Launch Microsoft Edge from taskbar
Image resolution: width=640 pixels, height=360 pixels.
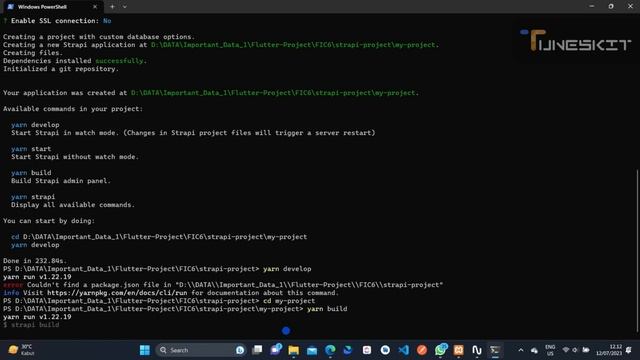click(x=330, y=350)
